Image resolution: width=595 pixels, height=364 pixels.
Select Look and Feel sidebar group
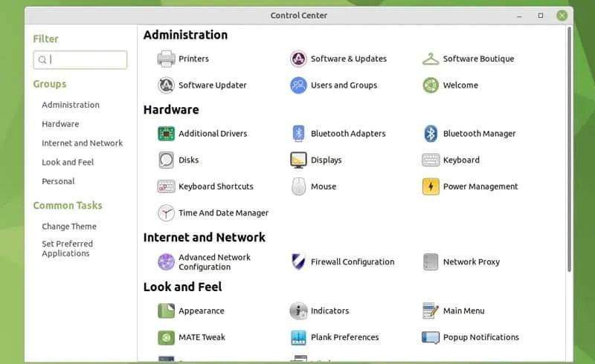pyautogui.click(x=68, y=162)
